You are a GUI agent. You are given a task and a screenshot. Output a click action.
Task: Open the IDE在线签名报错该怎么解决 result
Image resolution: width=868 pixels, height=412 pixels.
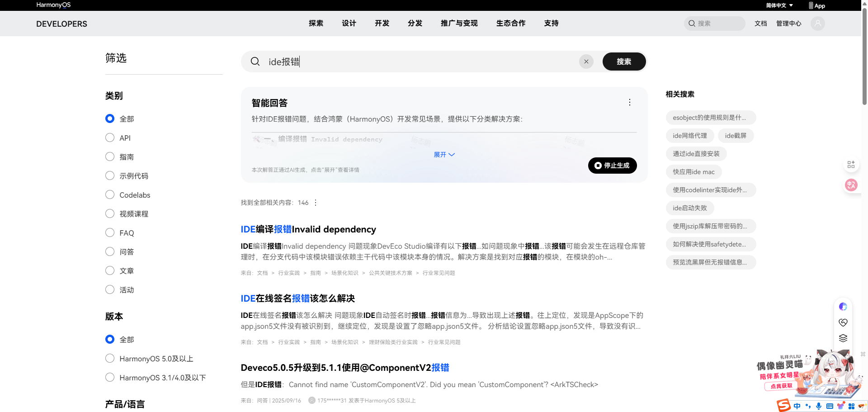pos(297,298)
